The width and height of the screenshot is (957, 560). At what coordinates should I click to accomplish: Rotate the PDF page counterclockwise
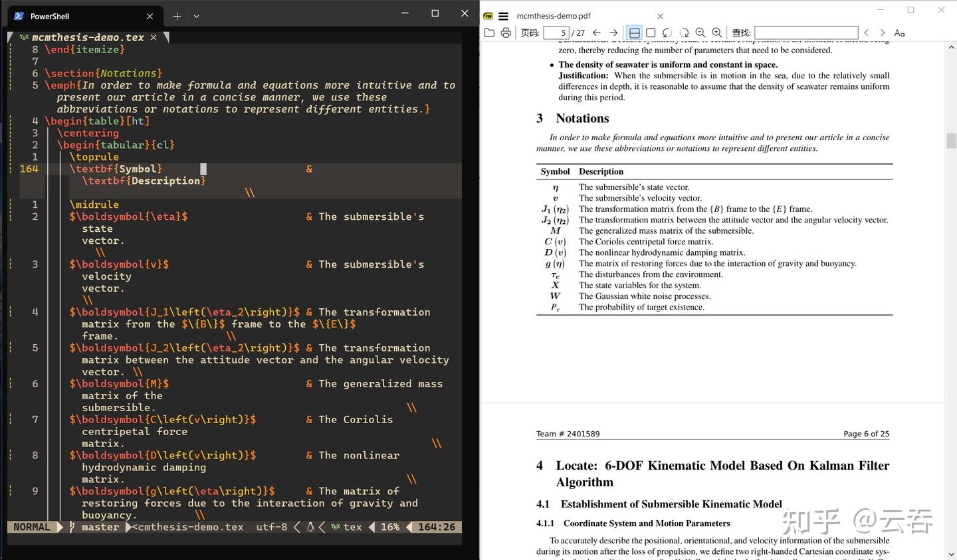[668, 32]
